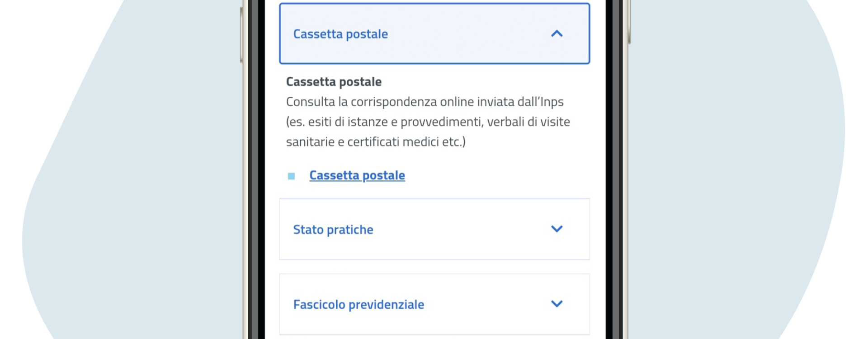Open the underlined Cassetta postale link

coord(357,175)
